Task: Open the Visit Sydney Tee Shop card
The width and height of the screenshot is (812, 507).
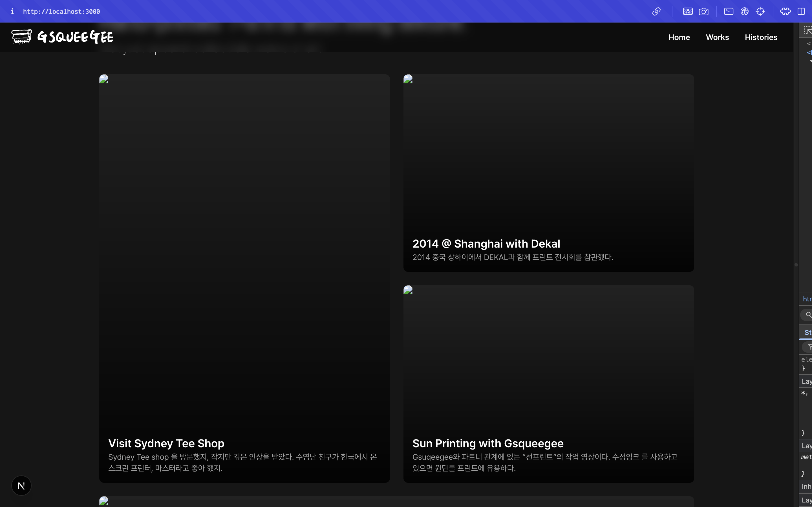Action: (244, 278)
